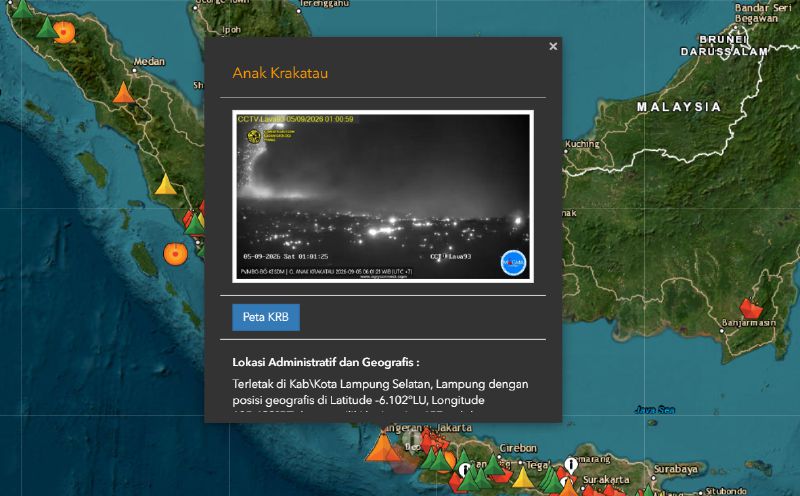Close the Anak Krakatau popup
This screenshot has height=496, width=800.
click(x=553, y=46)
